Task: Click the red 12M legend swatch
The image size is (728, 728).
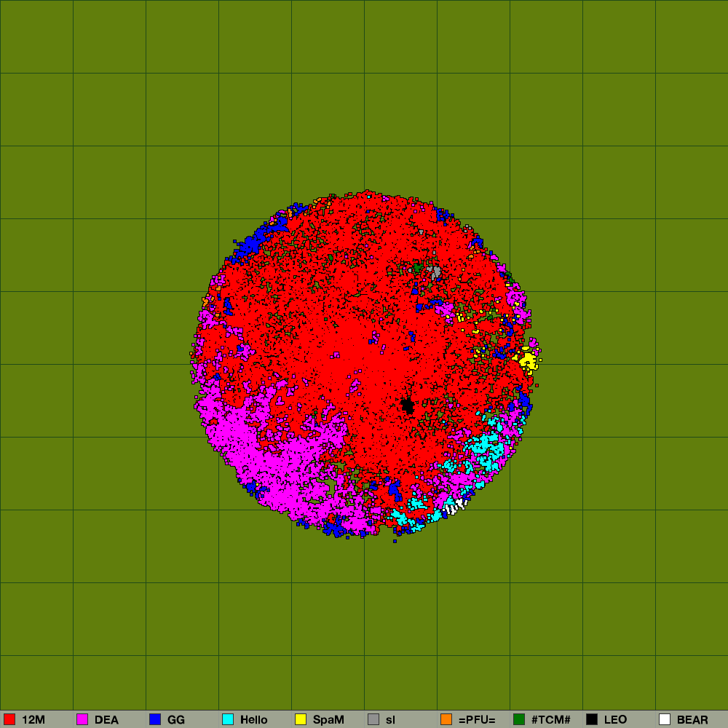Action: point(9,719)
